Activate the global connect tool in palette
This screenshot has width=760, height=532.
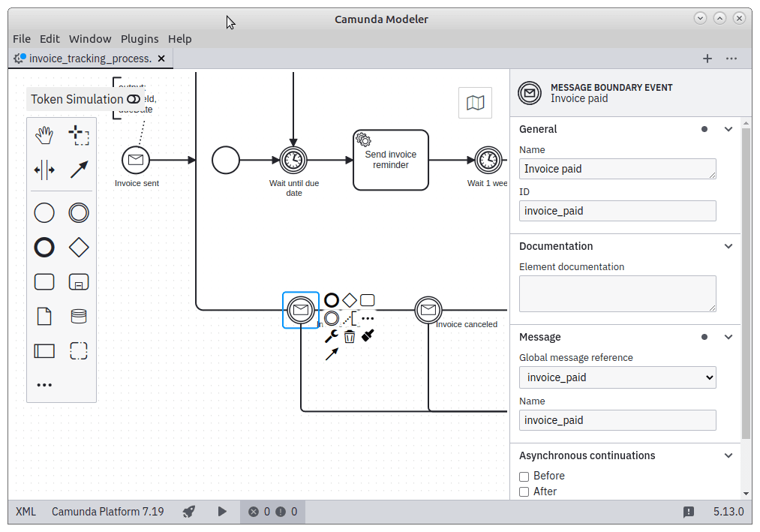point(79,170)
